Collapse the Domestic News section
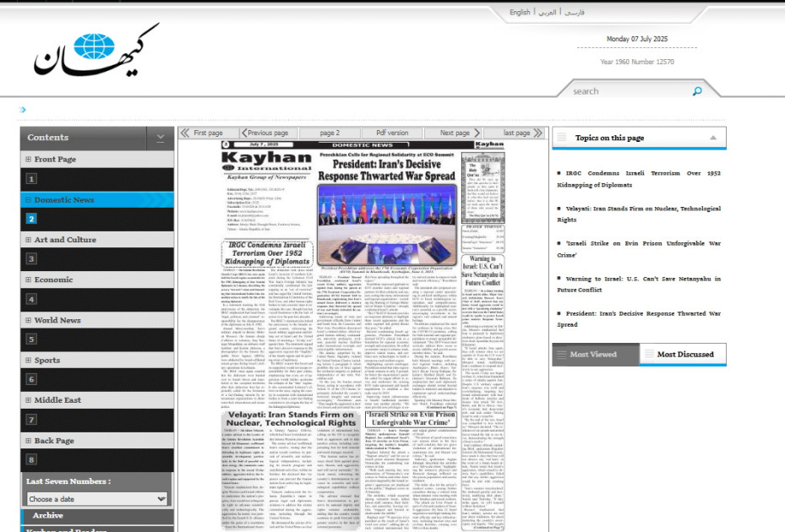This screenshot has height=532, width=785. 28,199
